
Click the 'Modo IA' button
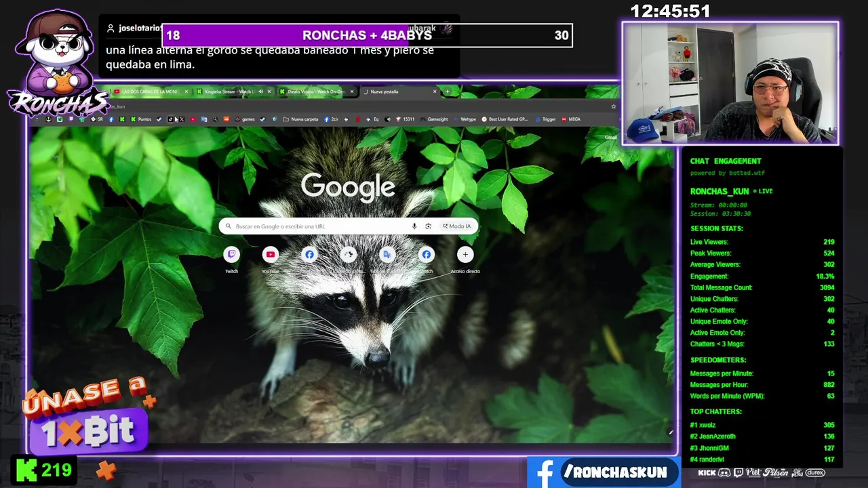pos(456,226)
